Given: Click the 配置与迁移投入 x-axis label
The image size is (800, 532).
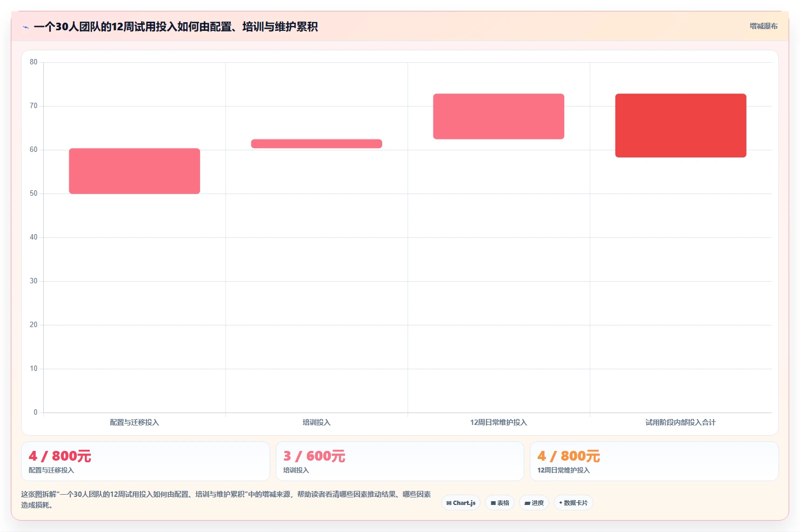Looking at the screenshot, I should 135,422.
